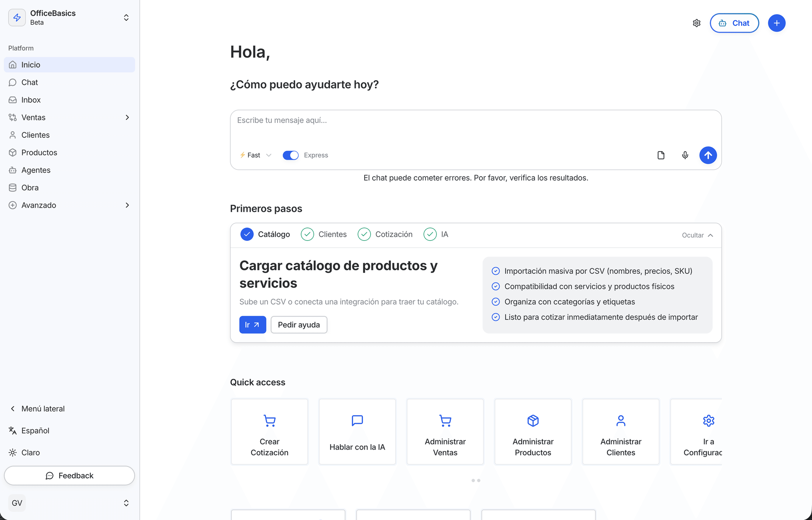Mark the Catálogo step checkmark
This screenshot has height=520, width=812.
click(247, 234)
